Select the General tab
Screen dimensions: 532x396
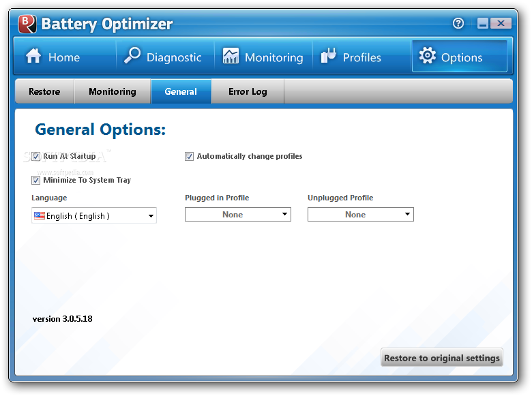coord(181,91)
